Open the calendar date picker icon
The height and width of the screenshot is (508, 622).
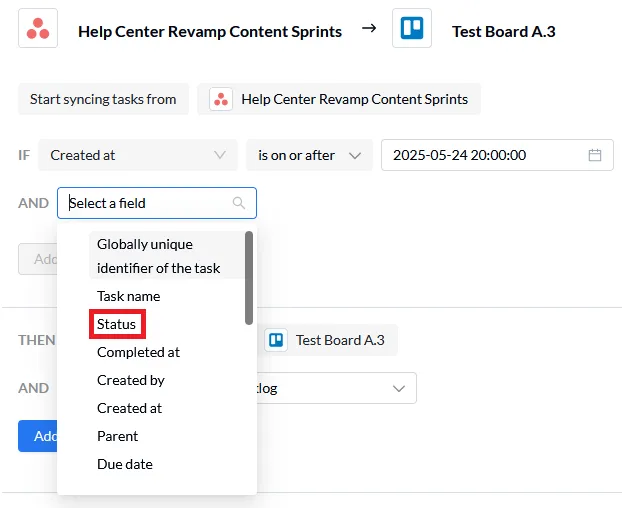(x=595, y=155)
